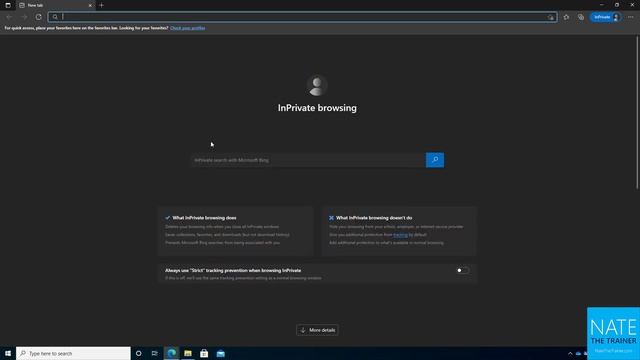The image size is (640, 360).
Task: Open File Explorer from taskbar
Action: [188, 353]
